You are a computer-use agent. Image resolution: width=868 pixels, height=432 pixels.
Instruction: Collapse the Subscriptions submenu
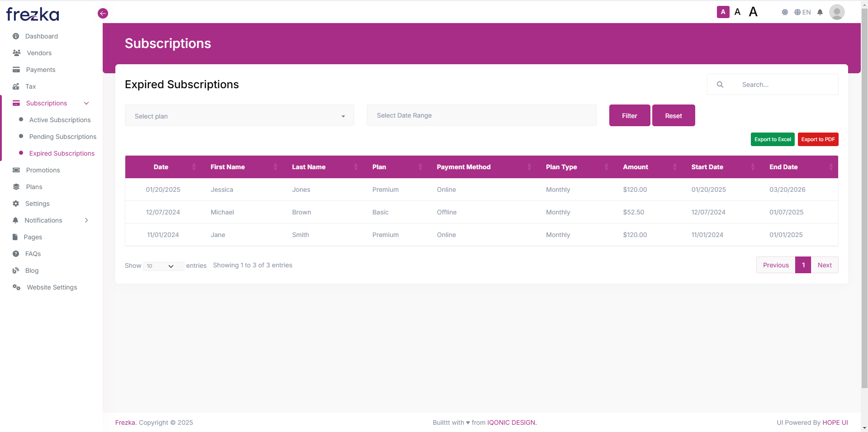(x=86, y=103)
